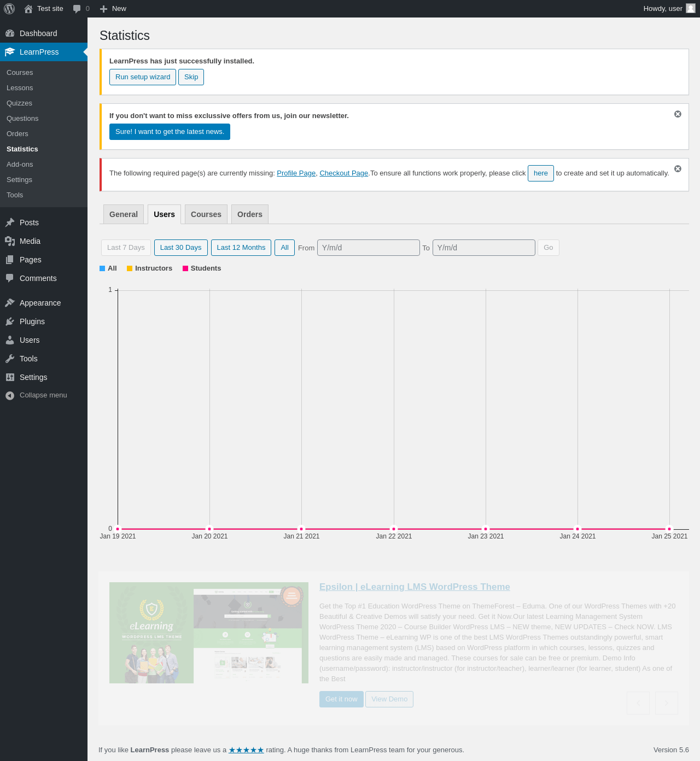Select Last 30 Days range
The image size is (700, 761).
point(181,248)
